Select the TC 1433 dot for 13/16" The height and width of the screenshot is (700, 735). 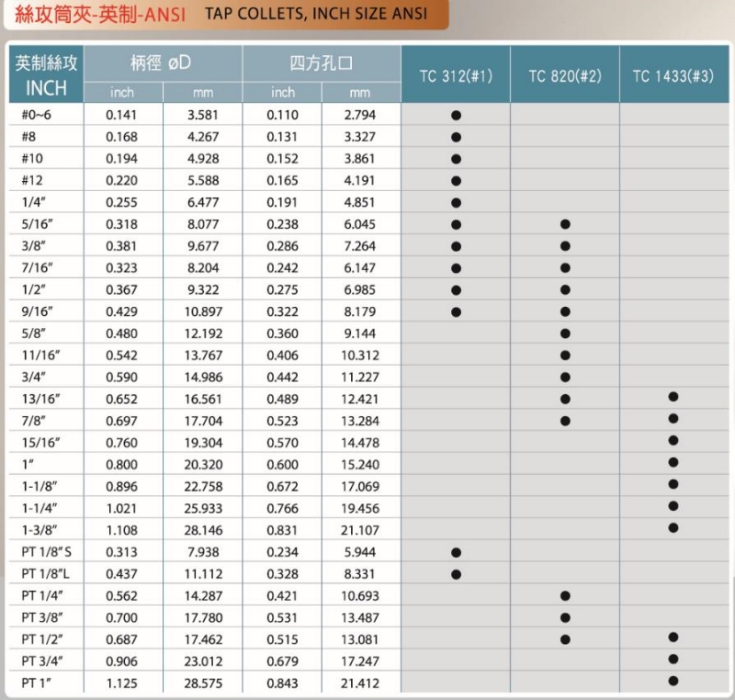pyautogui.click(x=673, y=396)
